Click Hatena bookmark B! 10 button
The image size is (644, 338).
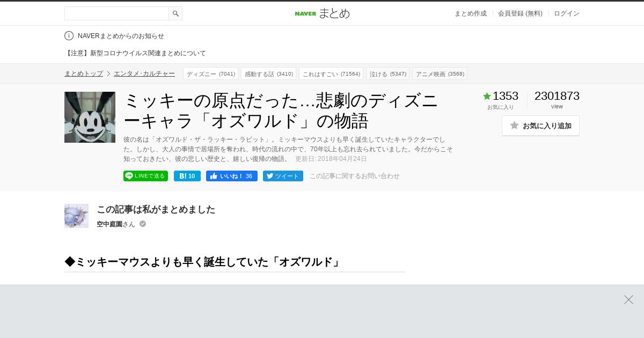click(x=187, y=176)
